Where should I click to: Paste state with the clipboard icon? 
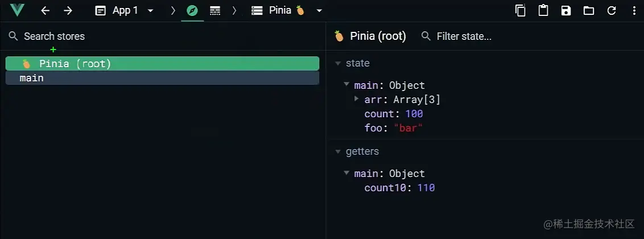(x=543, y=10)
